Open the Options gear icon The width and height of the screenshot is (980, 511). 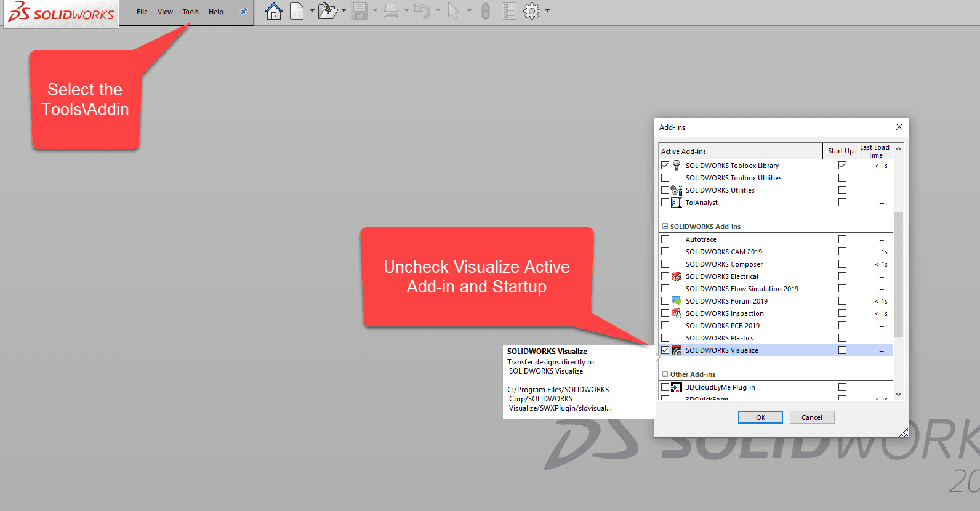(x=531, y=11)
